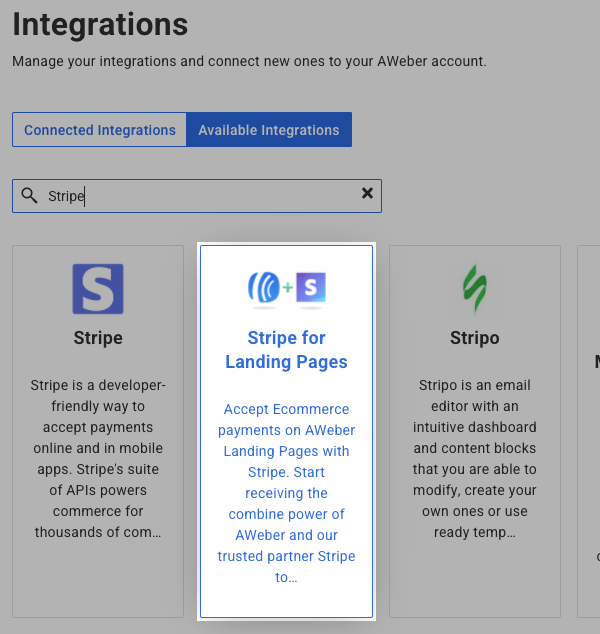Screen dimensions: 600x634
Task: Click the Integrations page heading
Action: tap(100, 24)
